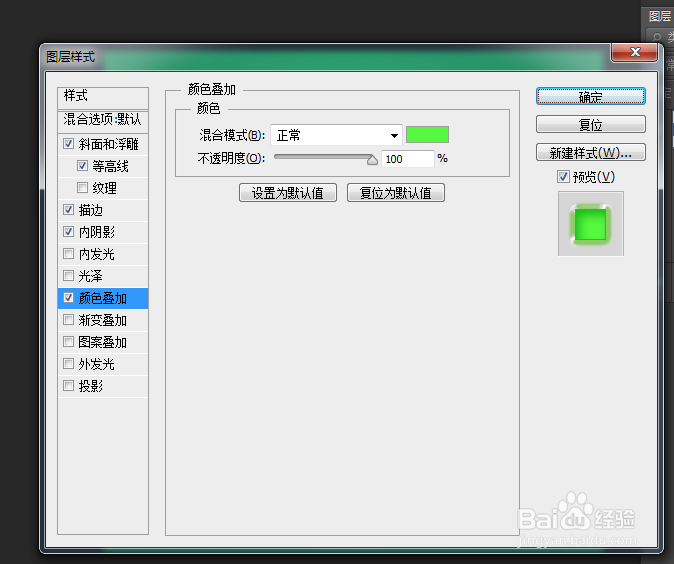Close the 图层样式 dialog
The image size is (674, 564).
point(634,52)
